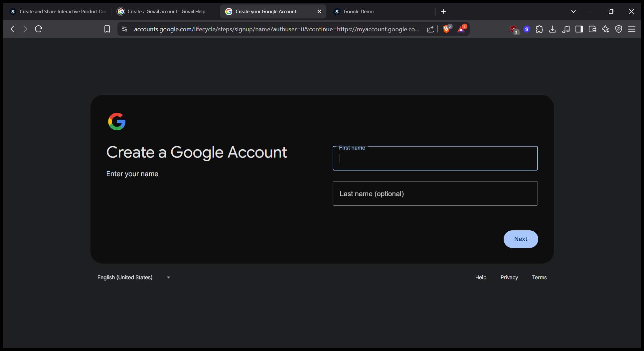Toggle the browser sidebar panel icon

[579, 29]
